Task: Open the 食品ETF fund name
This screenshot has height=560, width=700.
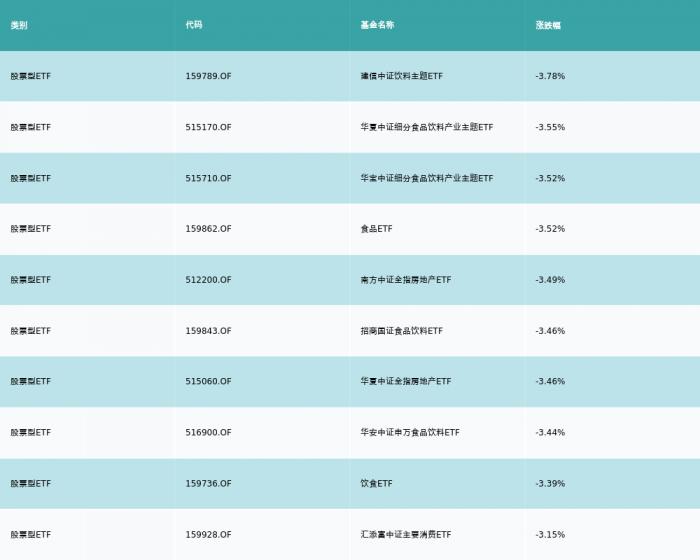Action: point(376,229)
